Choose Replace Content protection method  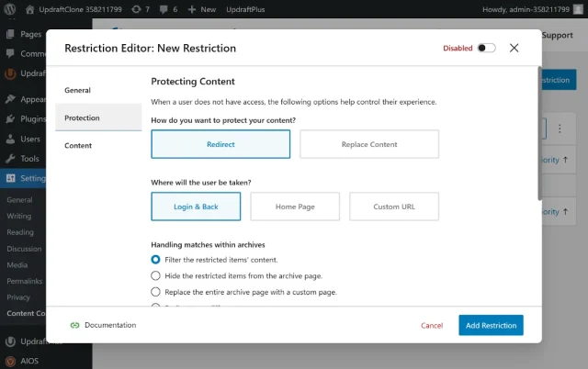(x=369, y=144)
